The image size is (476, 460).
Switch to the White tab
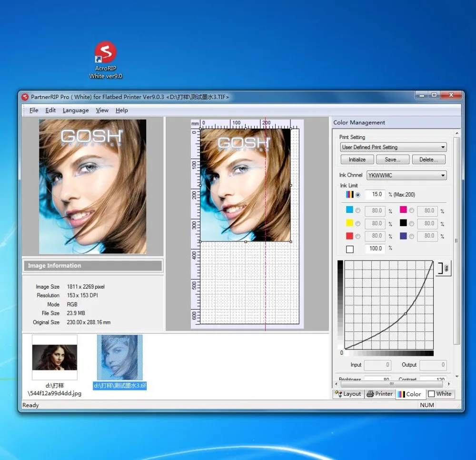pos(440,394)
